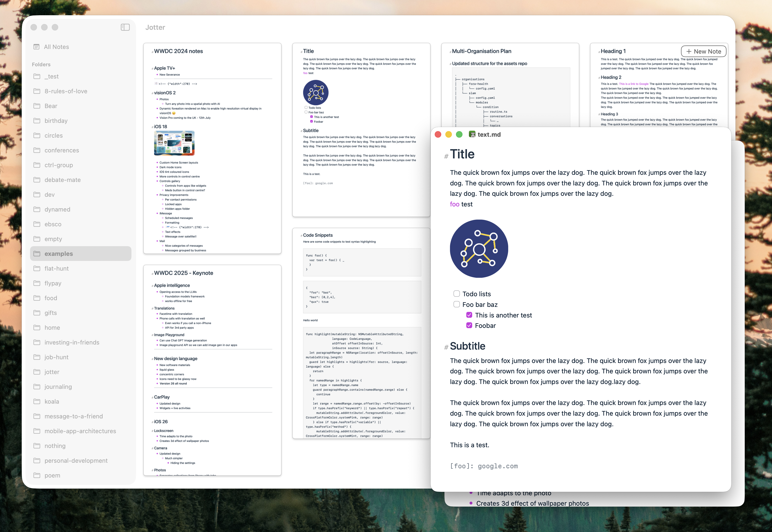Check the Foo bar baz checkbox
Screen dimensions: 772x532
pos(456,304)
